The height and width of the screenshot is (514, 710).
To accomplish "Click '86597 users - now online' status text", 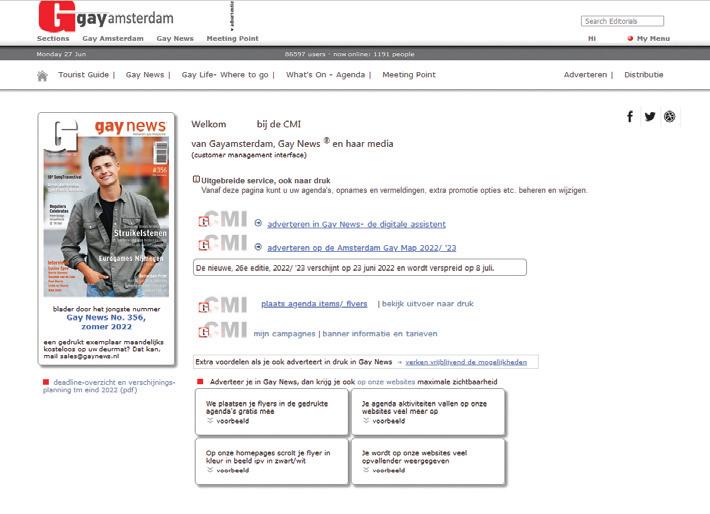I will pos(350,54).
